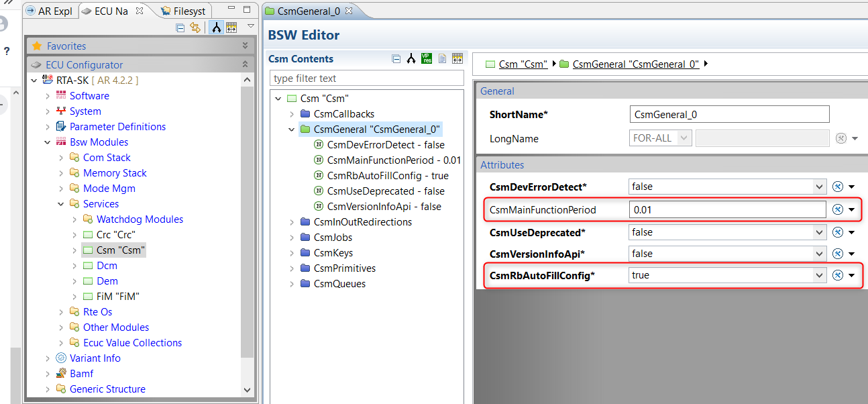Select CsmRbAutoFillConfig - true tree entry
This screenshot has height=404, width=868.
pyautogui.click(x=388, y=176)
